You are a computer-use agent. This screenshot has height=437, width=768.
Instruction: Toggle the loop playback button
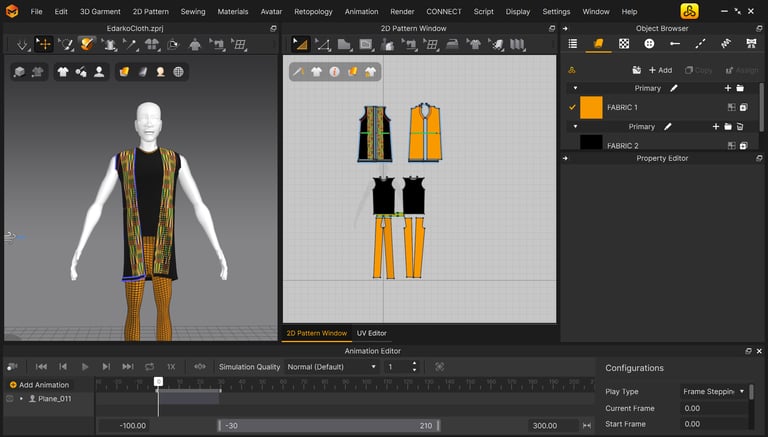coord(149,367)
